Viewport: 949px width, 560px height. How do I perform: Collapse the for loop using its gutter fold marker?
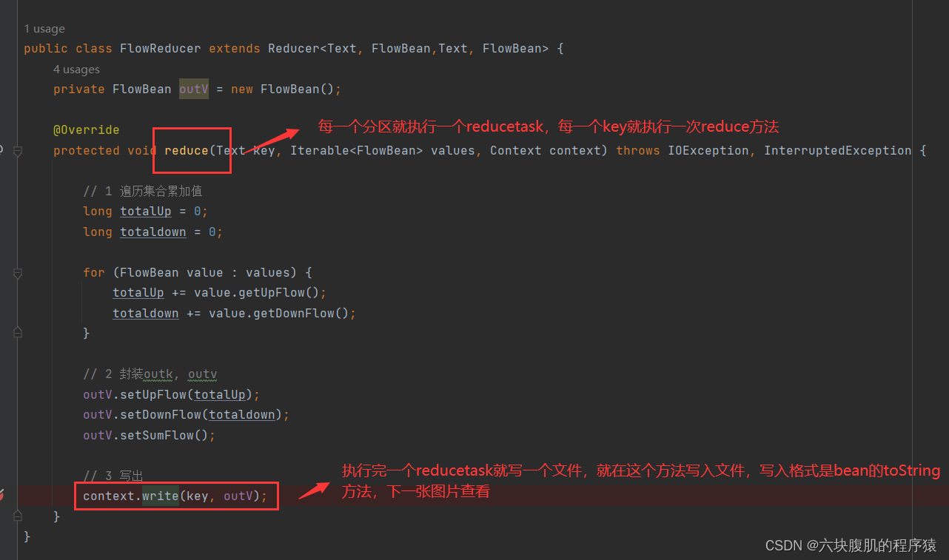coord(17,273)
